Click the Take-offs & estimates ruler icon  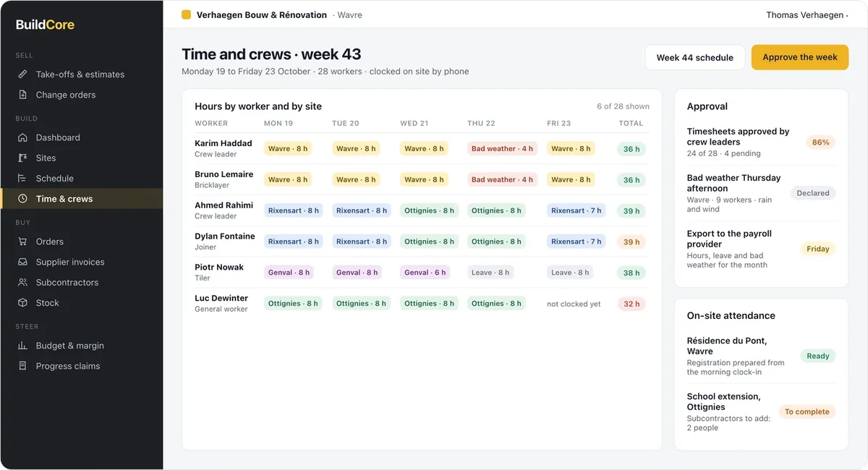click(x=22, y=74)
